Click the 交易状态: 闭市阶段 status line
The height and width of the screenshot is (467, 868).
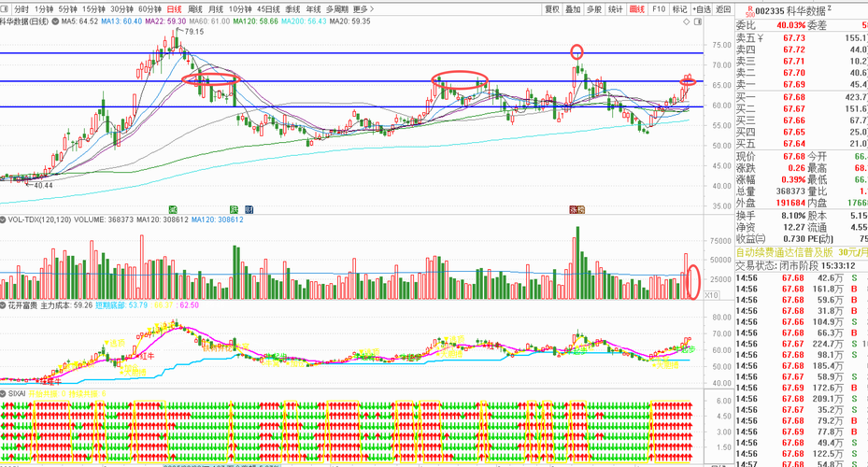[x=796, y=265]
